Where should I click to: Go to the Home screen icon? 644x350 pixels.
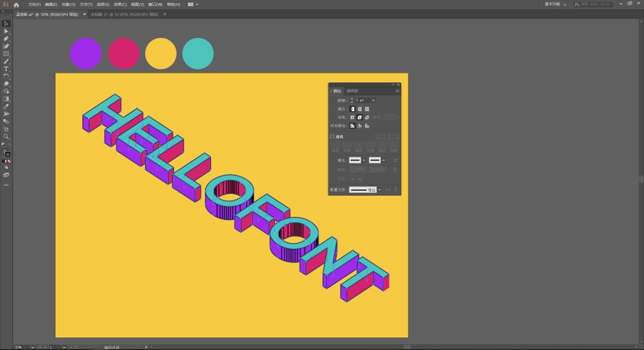pos(17,4)
